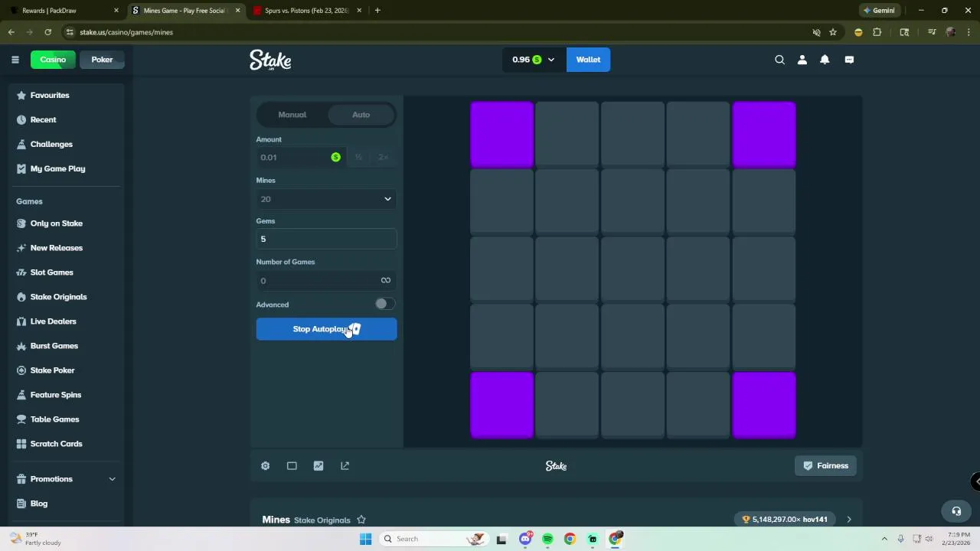
Task: Switch to Rewards | PackDraw browser tab
Action: click(x=64, y=11)
